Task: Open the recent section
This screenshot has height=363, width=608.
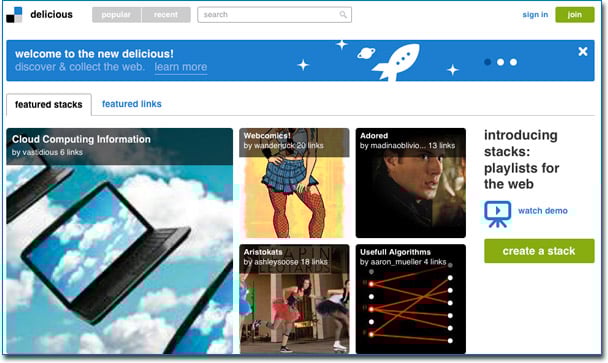Action: [166, 15]
